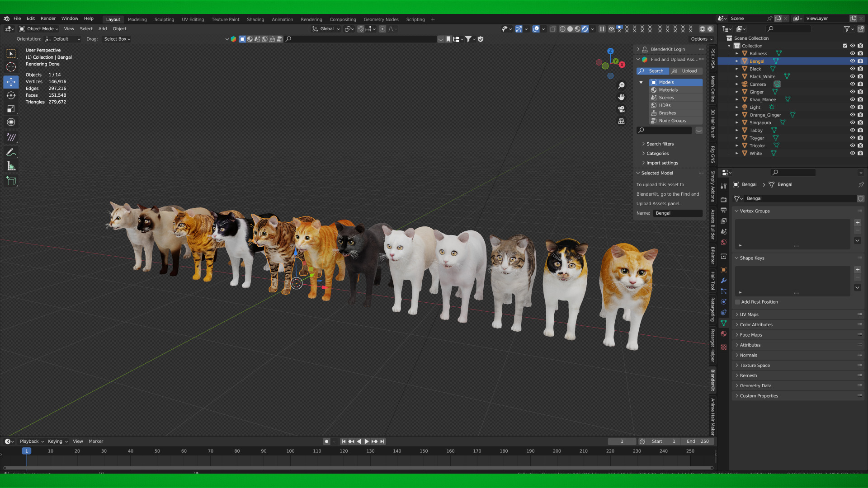
Task: Select the Cursor tool in left toolbar
Action: click(x=11, y=67)
